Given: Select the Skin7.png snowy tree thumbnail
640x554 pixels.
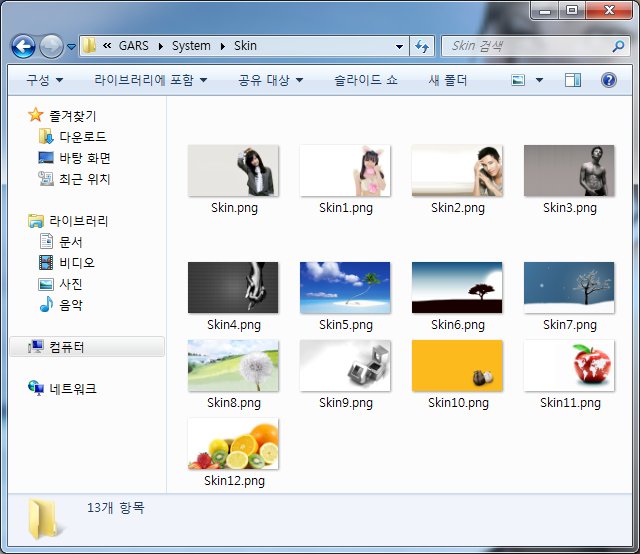Looking at the screenshot, I should [x=569, y=288].
